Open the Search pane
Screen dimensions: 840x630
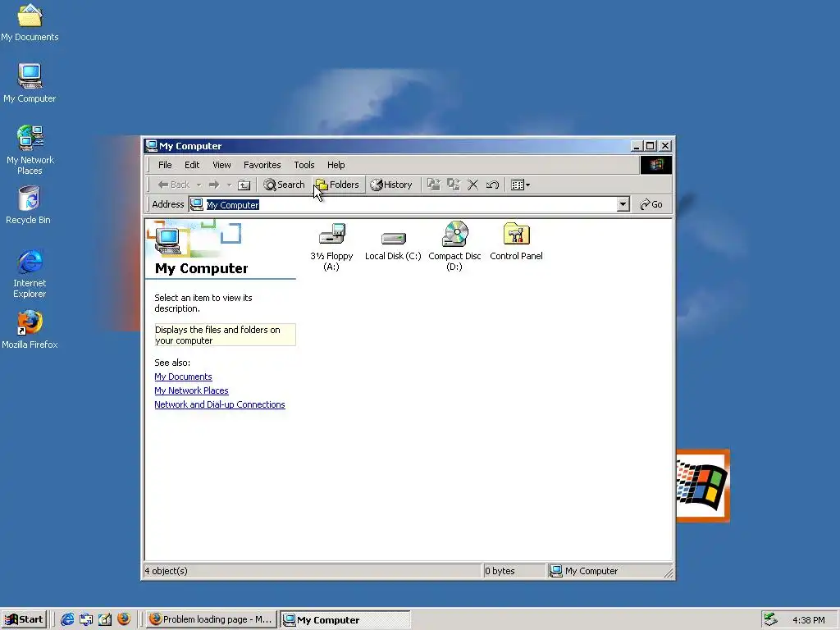coord(284,185)
